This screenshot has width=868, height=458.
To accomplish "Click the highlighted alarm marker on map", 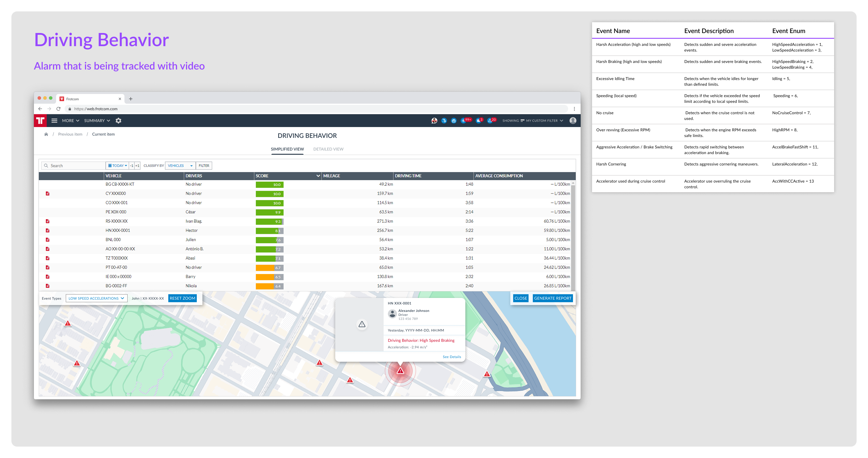I will click(x=400, y=371).
